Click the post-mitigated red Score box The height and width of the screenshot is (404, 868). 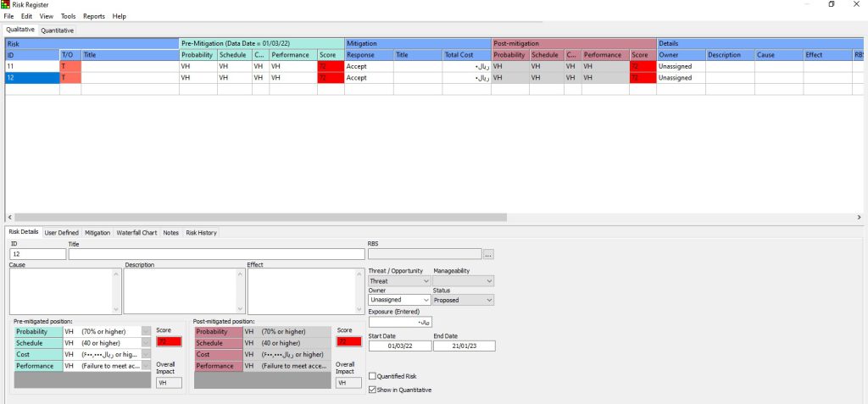(x=348, y=341)
